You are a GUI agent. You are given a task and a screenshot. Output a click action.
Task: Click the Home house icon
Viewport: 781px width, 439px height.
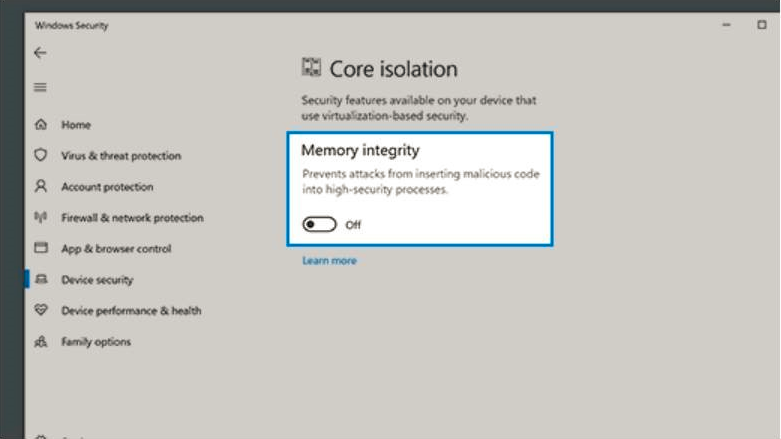point(41,125)
